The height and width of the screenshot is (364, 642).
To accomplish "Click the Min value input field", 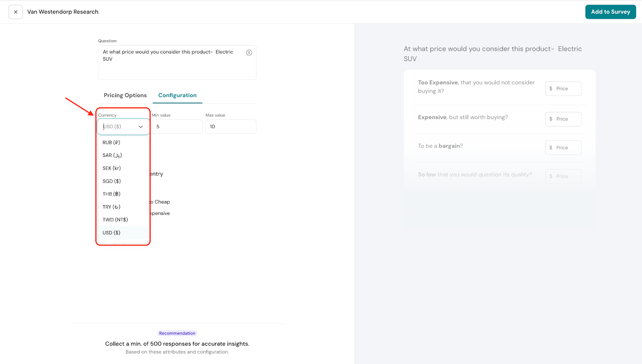I will [x=177, y=127].
